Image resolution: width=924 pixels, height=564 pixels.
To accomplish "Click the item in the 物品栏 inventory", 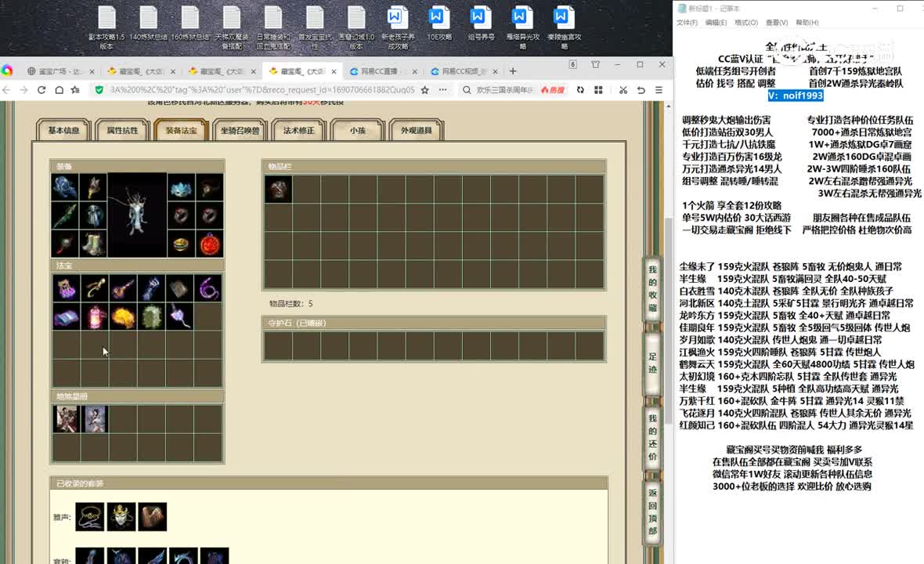I will click(x=278, y=190).
